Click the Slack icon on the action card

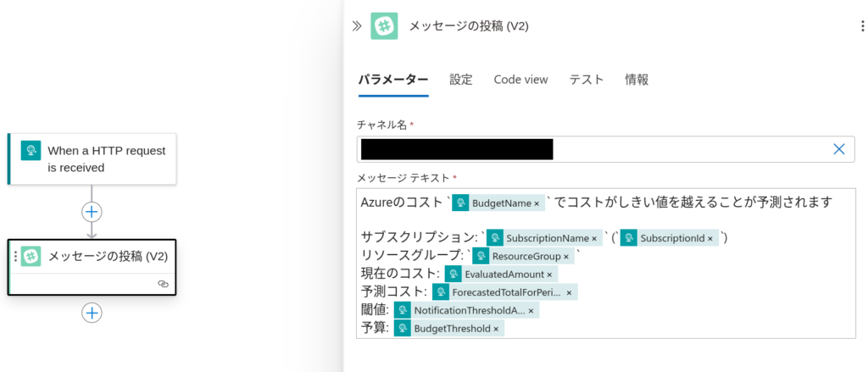(31, 257)
